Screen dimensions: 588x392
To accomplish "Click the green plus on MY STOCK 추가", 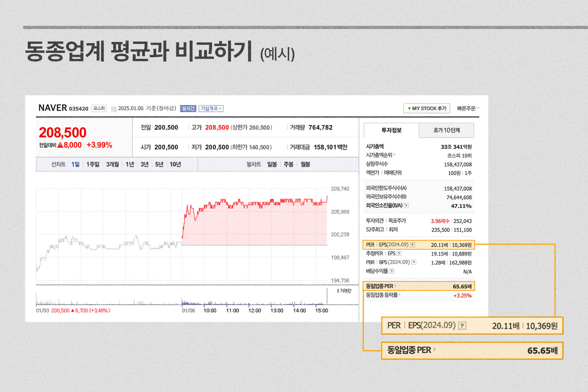I will point(409,109).
